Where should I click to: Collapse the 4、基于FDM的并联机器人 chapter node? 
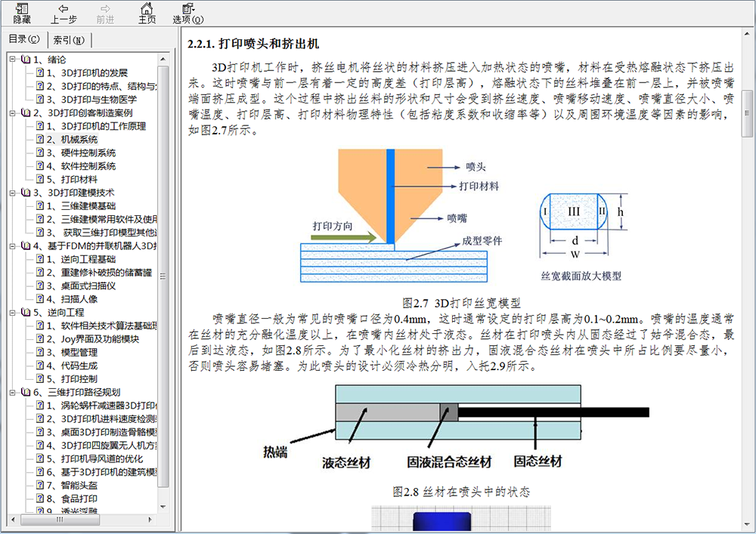point(13,246)
